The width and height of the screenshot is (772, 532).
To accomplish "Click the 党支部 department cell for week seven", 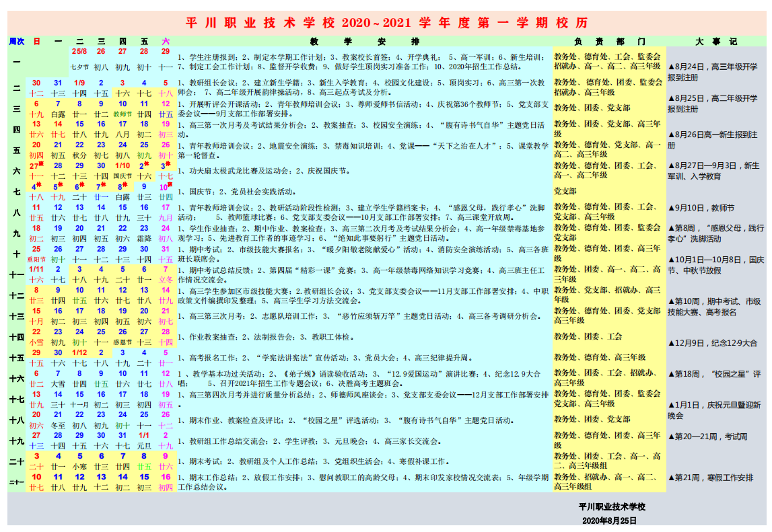I will point(565,191).
